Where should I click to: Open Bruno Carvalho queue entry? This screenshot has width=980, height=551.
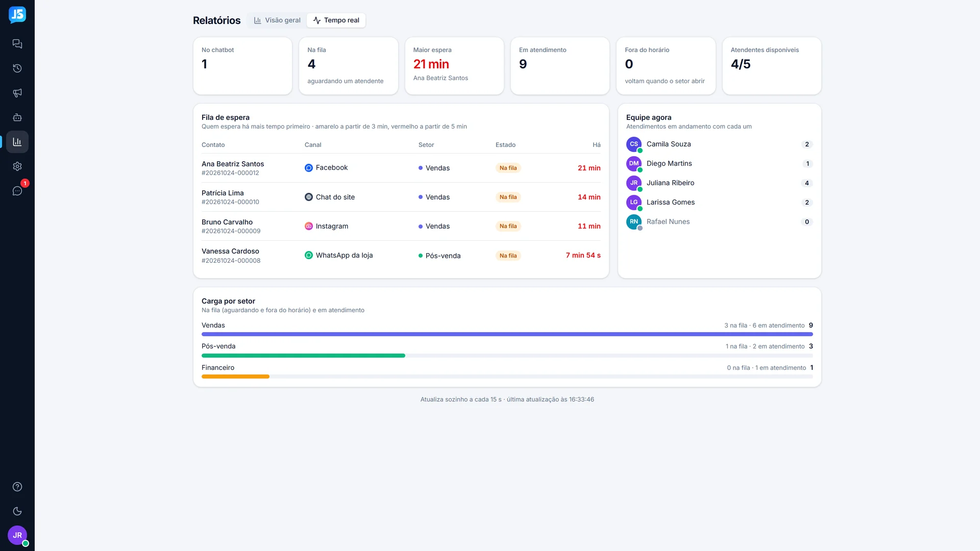coord(401,226)
